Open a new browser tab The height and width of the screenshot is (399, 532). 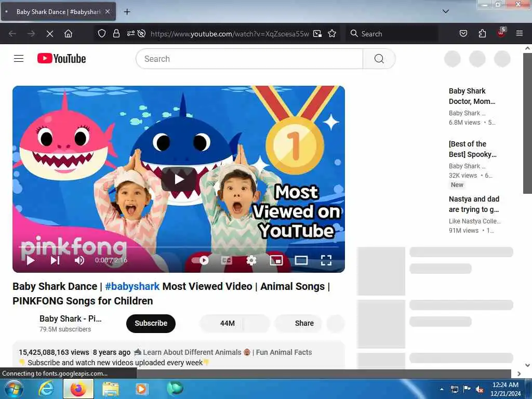tap(127, 12)
